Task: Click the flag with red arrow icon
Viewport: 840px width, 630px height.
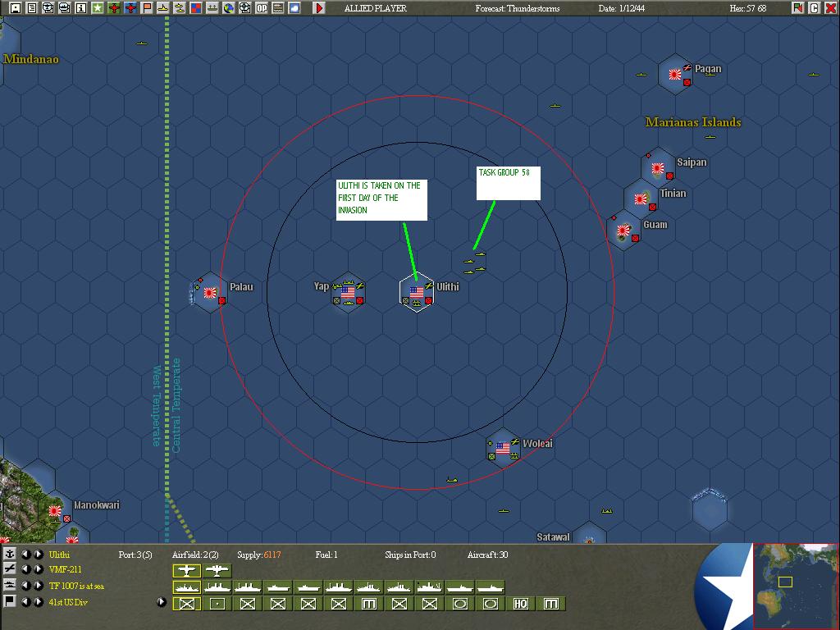Action: (x=798, y=8)
